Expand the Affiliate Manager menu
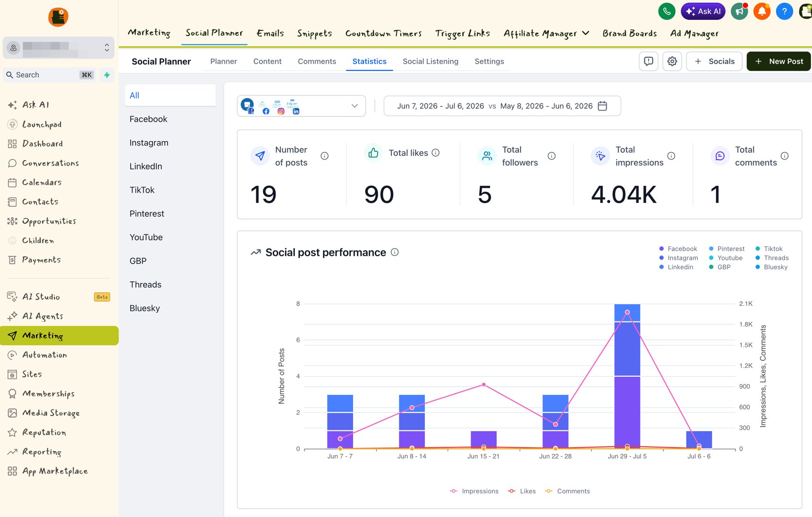 [546, 34]
